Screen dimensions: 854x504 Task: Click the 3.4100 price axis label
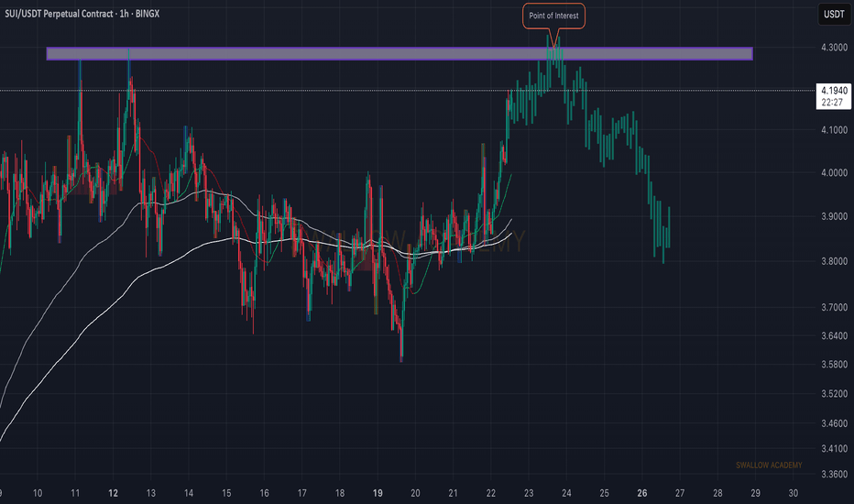834,448
